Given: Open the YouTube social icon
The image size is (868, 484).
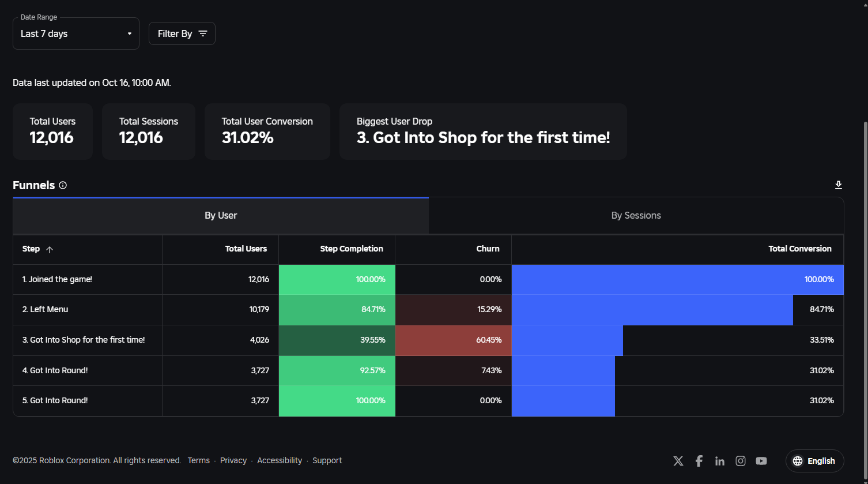Looking at the screenshot, I should click(761, 461).
